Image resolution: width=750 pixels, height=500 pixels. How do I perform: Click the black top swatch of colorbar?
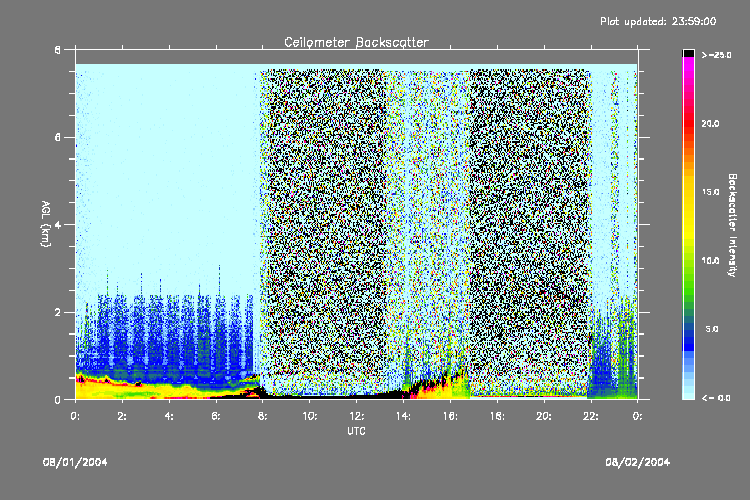click(x=688, y=53)
